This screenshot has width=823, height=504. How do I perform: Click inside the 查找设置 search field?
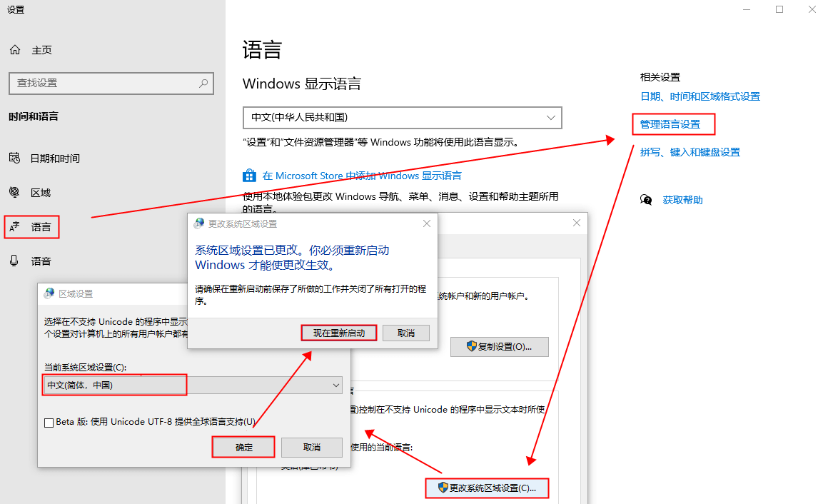111,83
